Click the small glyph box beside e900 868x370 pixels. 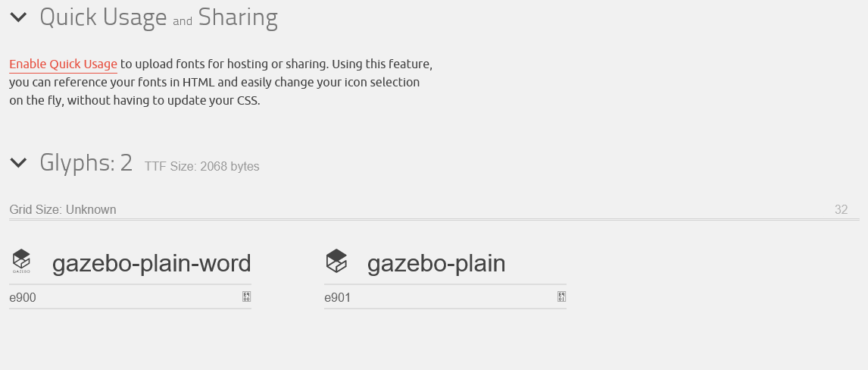(x=246, y=297)
